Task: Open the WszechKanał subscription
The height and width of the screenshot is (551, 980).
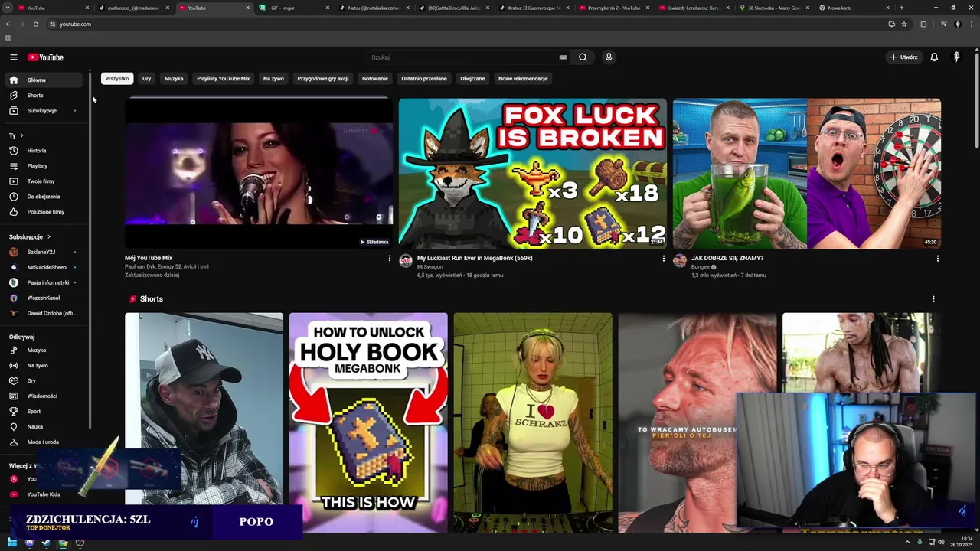Action: [x=43, y=298]
